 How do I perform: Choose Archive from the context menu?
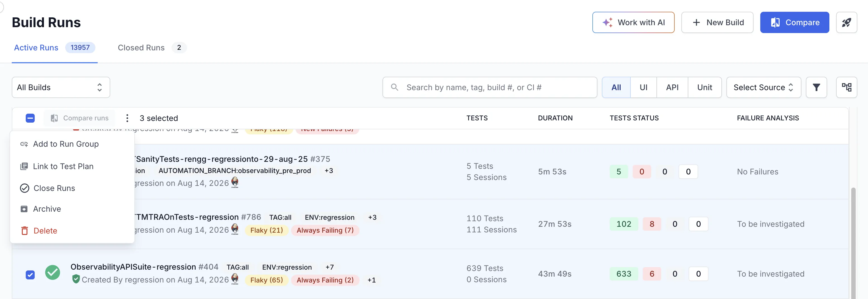click(x=47, y=209)
